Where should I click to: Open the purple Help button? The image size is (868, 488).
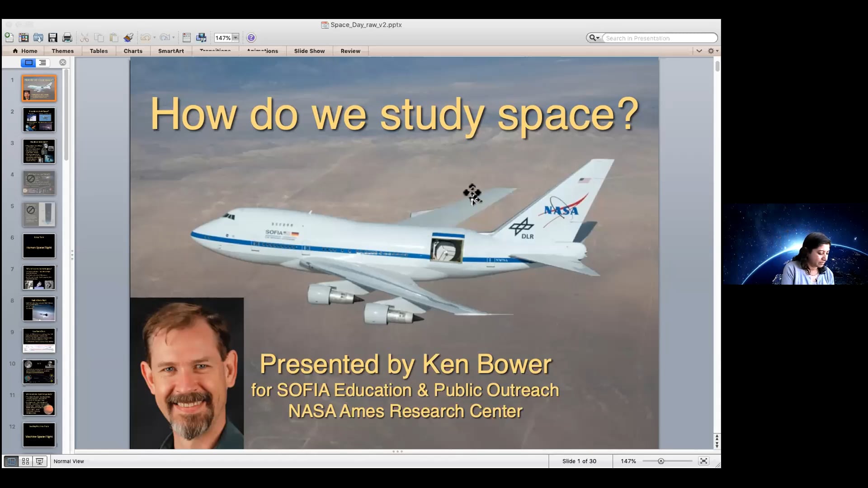coord(251,38)
